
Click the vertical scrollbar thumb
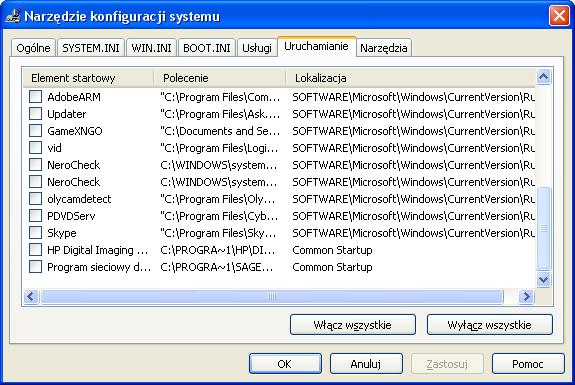543,228
